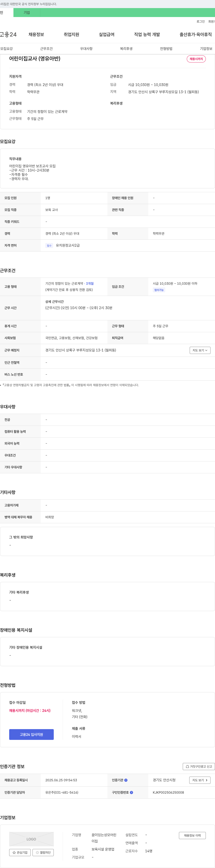Image resolution: width=215 pixels, height=868 pixels.
Task: Open the 직업 능력 개발 menu
Action: [x=147, y=34]
